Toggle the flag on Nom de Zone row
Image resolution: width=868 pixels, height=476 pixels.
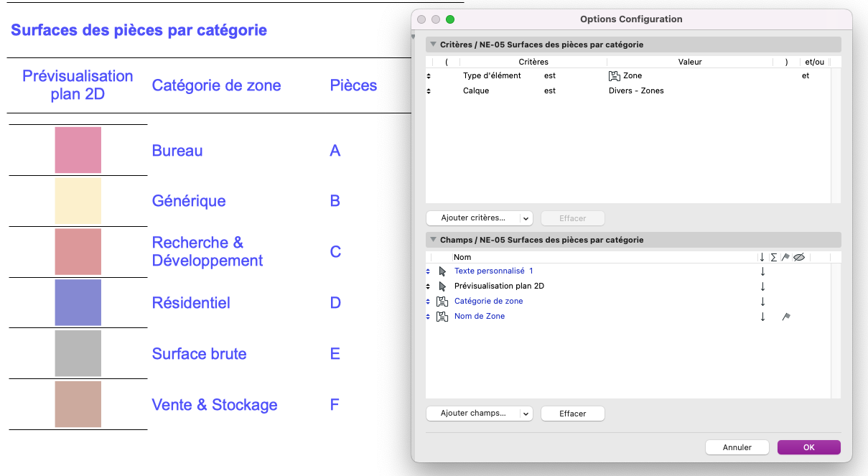pos(786,317)
